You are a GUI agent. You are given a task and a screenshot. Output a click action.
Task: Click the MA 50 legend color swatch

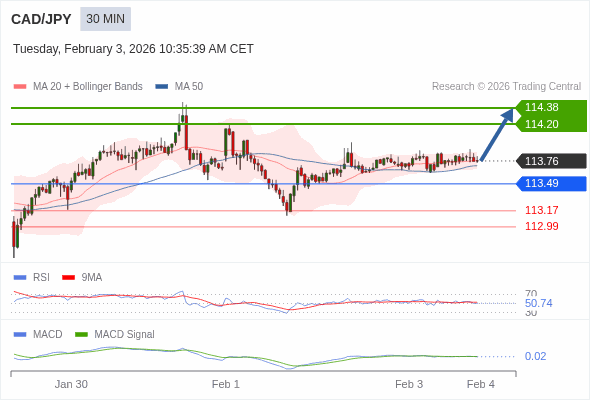pyautogui.click(x=162, y=87)
